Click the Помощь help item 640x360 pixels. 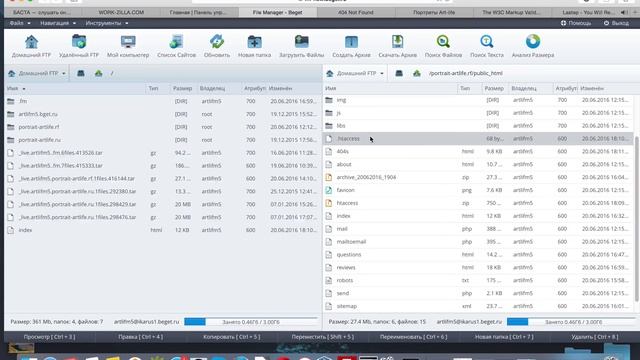[576, 23]
